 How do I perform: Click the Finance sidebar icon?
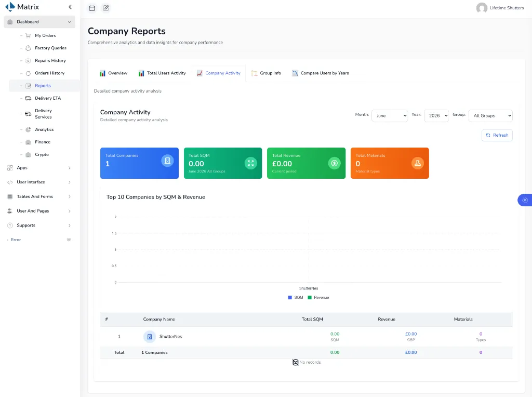28,142
